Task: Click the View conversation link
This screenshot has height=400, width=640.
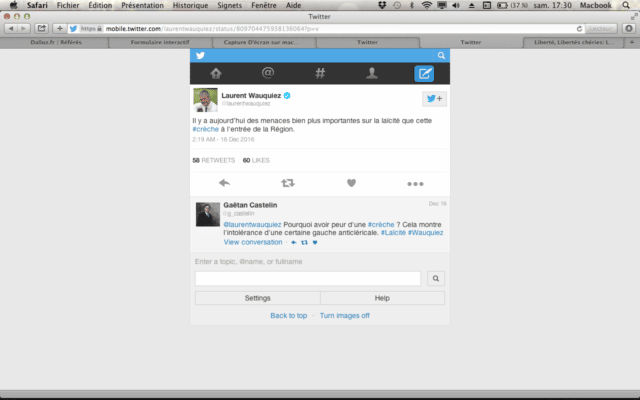Action: point(253,242)
